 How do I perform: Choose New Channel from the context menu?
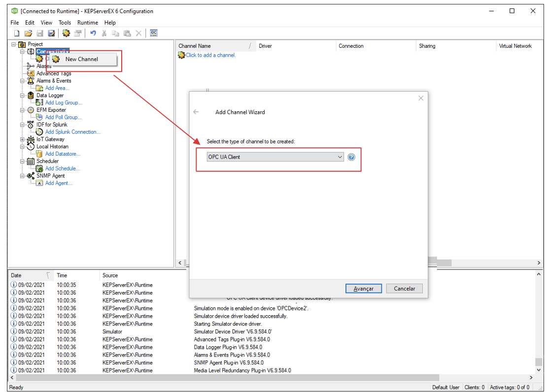tap(82, 59)
